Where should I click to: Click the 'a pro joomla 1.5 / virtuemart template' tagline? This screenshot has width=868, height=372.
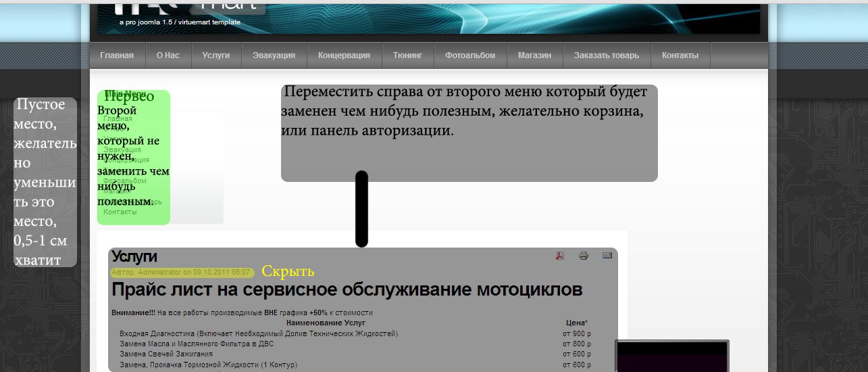point(180,22)
